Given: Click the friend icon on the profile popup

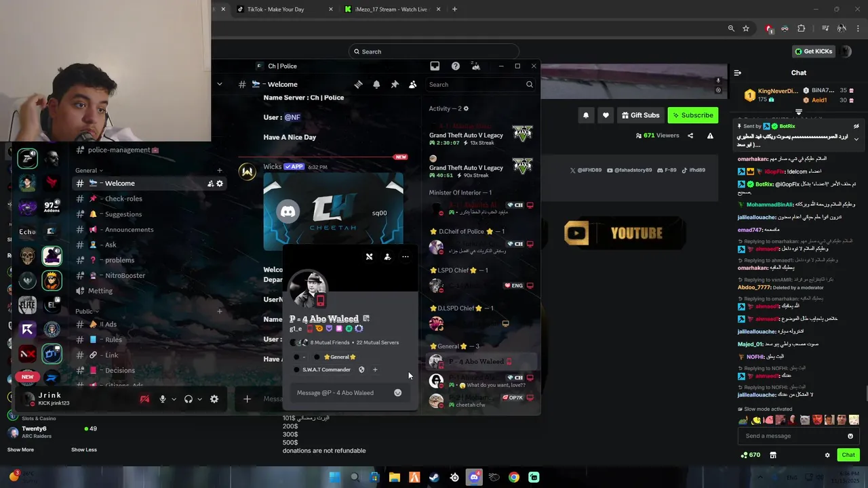Looking at the screenshot, I should pos(387,257).
